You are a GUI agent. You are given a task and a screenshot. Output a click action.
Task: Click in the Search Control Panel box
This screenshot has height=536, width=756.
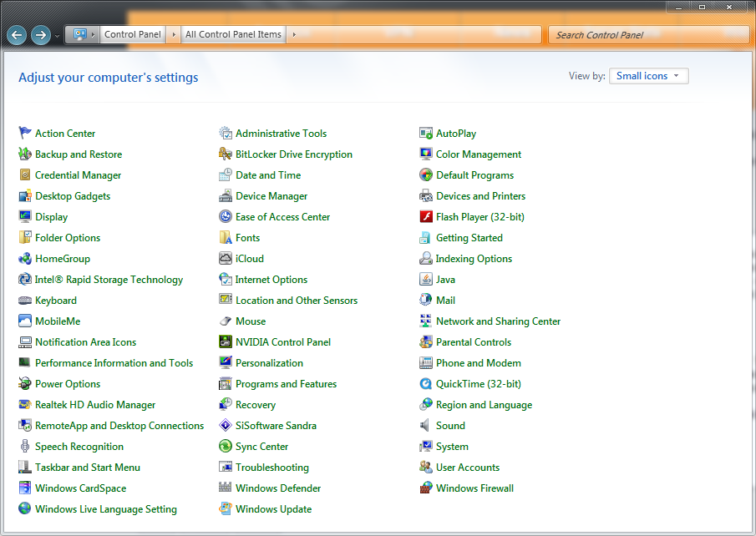(x=648, y=35)
